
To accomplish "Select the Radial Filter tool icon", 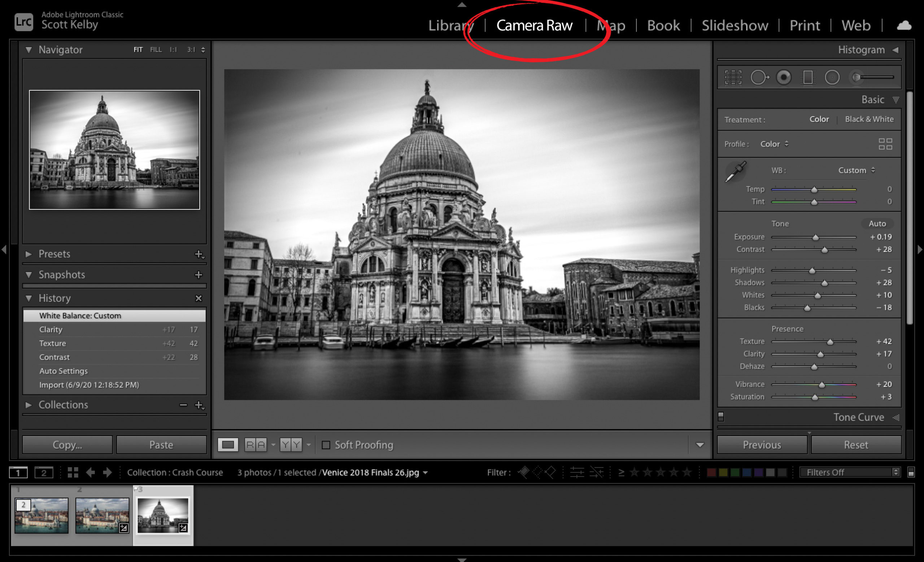I will [x=832, y=77].
